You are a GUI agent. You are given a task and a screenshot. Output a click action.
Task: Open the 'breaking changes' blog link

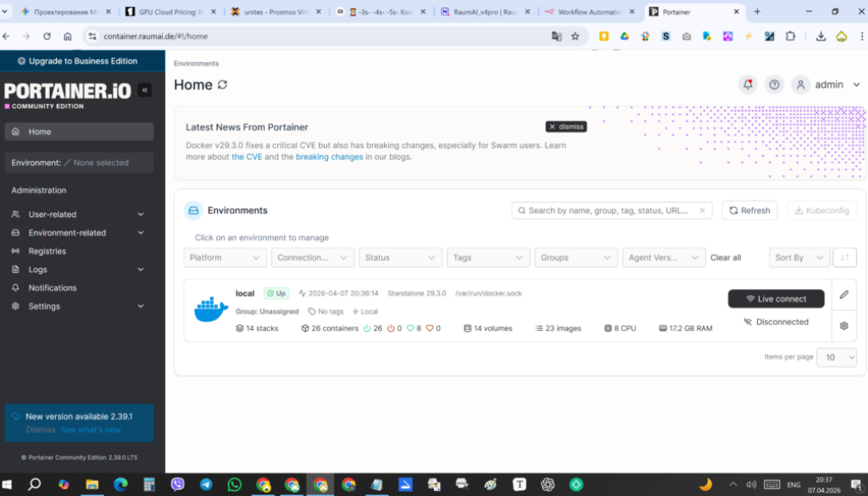coord(330,157)
